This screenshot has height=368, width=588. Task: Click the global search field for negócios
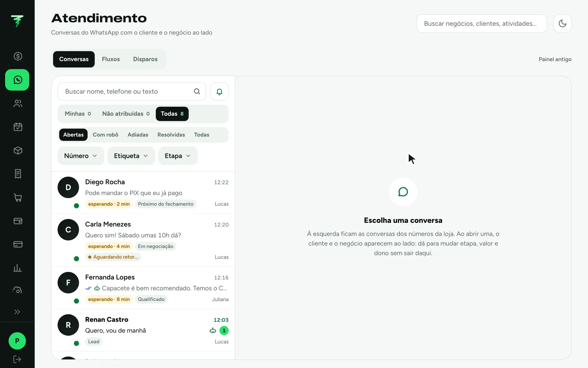pyautogui.click(x=482, y=23)
